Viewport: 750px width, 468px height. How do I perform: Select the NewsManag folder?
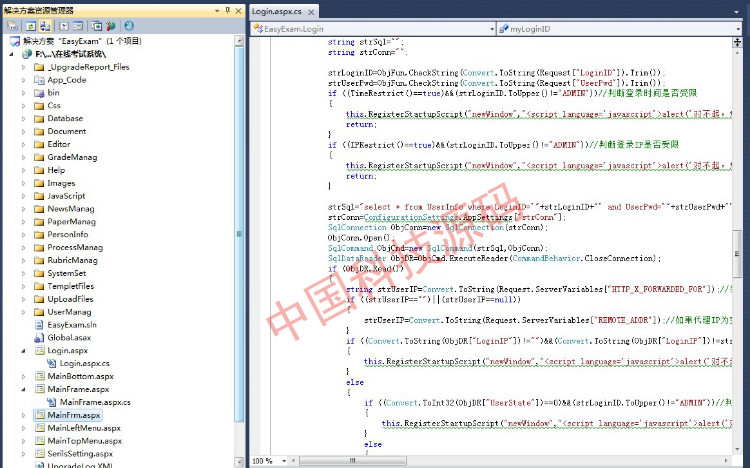[x=71, y=209]
